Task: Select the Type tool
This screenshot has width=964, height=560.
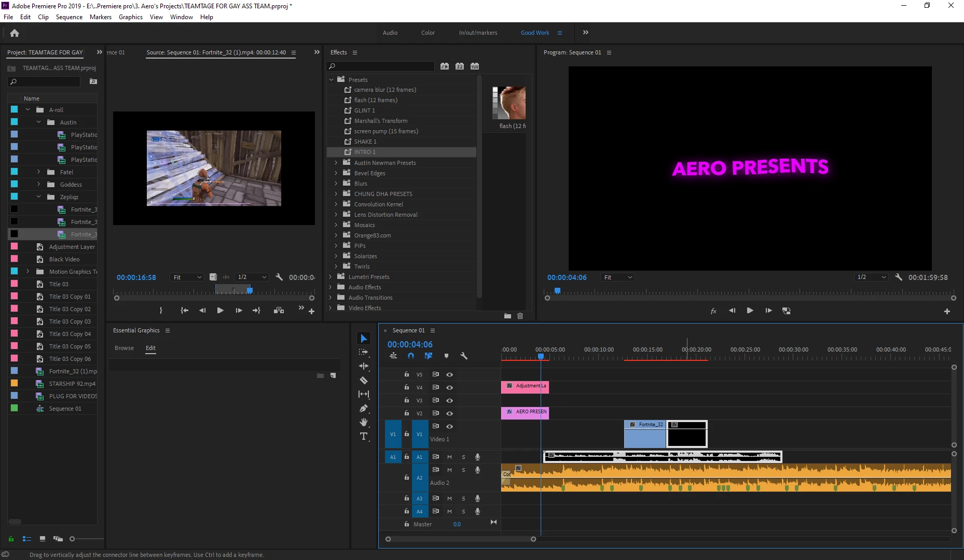Action: point(364,436)
